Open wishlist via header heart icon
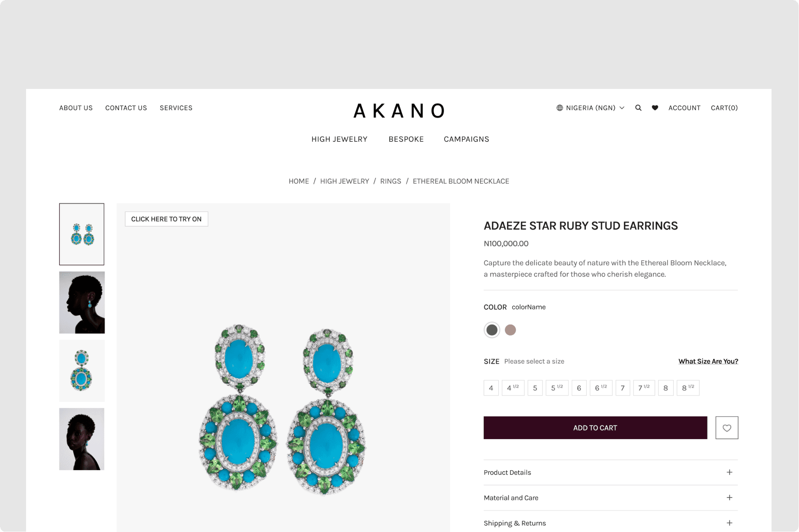799x532 pixels. tap(655, 108)
